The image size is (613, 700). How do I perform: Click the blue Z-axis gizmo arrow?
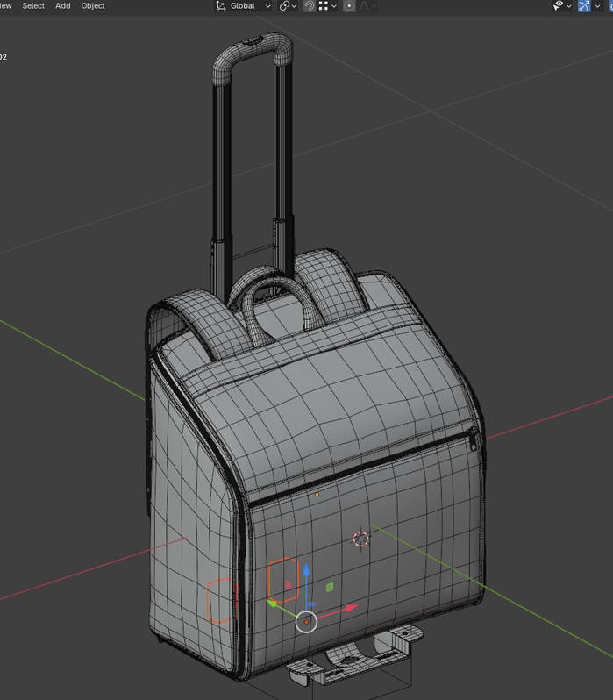[306, 572]
